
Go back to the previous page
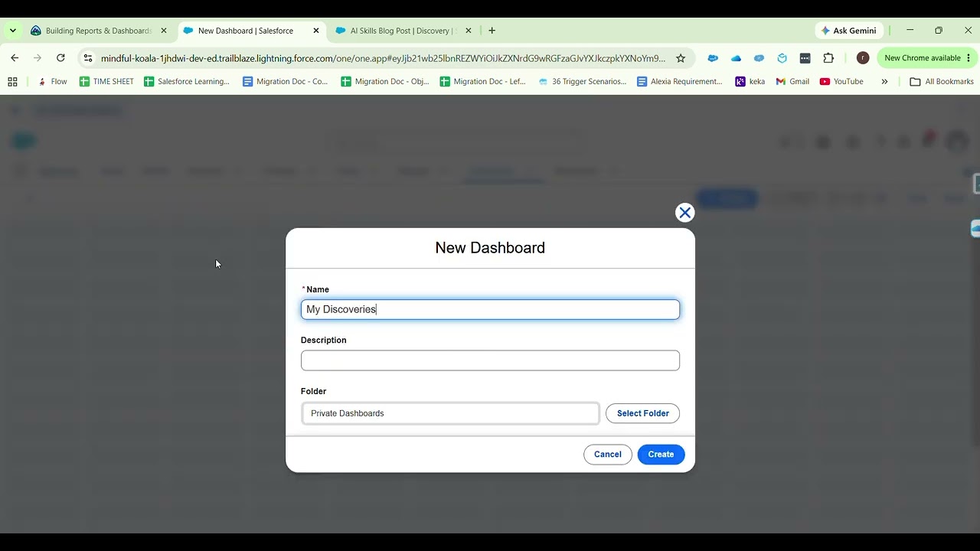click(x=15, y=58)
